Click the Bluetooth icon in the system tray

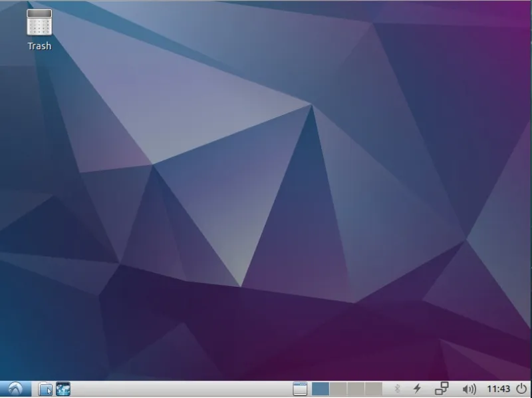click(x=396, y=388)
